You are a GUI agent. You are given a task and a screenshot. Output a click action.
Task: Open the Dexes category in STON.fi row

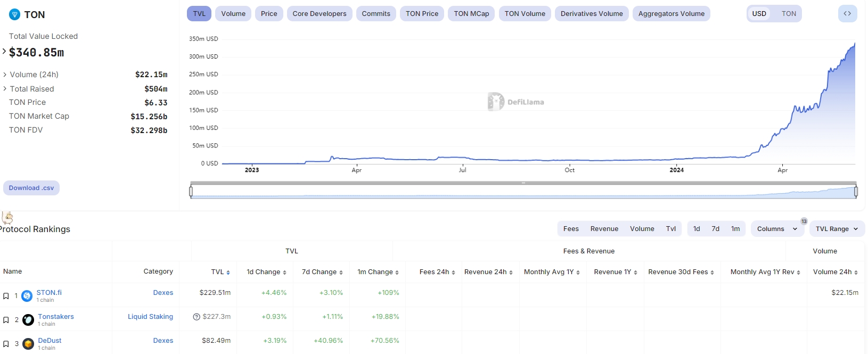pos(163,293)
